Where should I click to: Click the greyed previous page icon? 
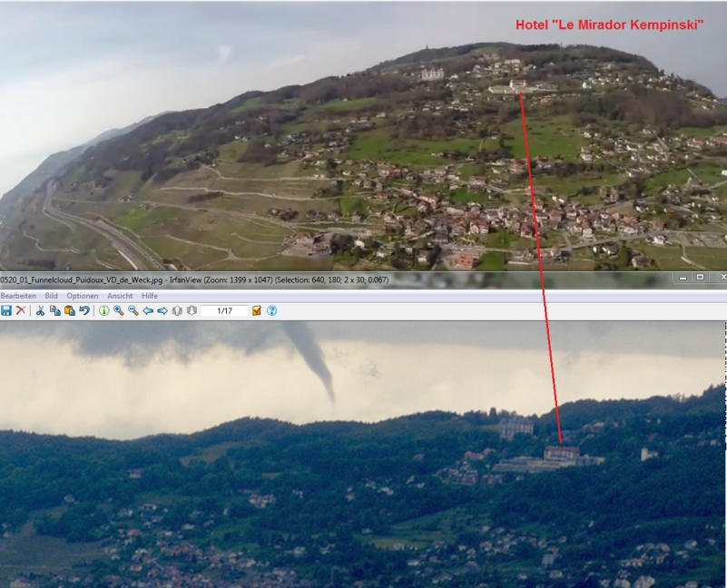[x=177, y=310]
